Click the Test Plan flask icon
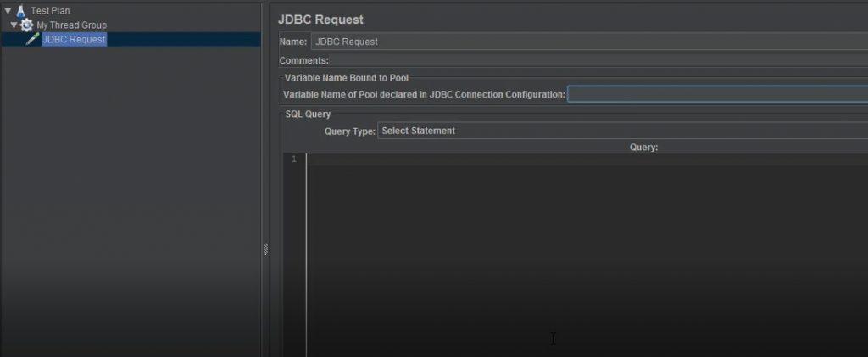Viewport: 868px width, 357px height. coord(21,10)
